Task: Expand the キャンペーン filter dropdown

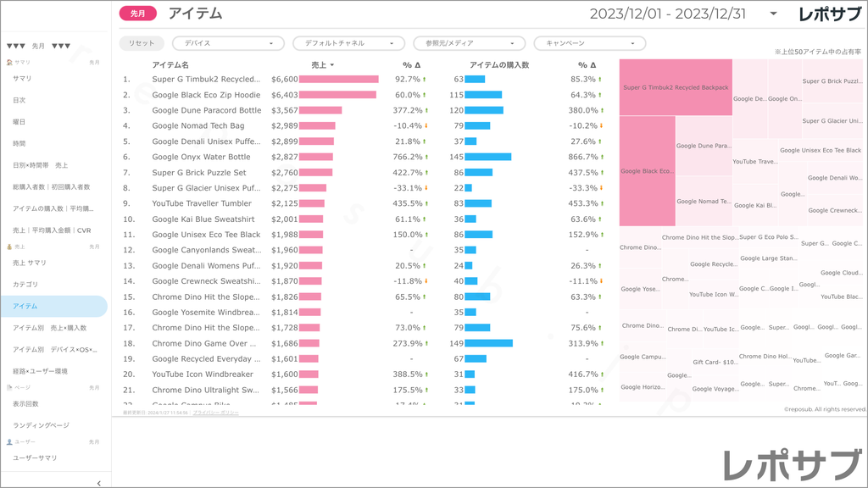Action: (589, 43)
